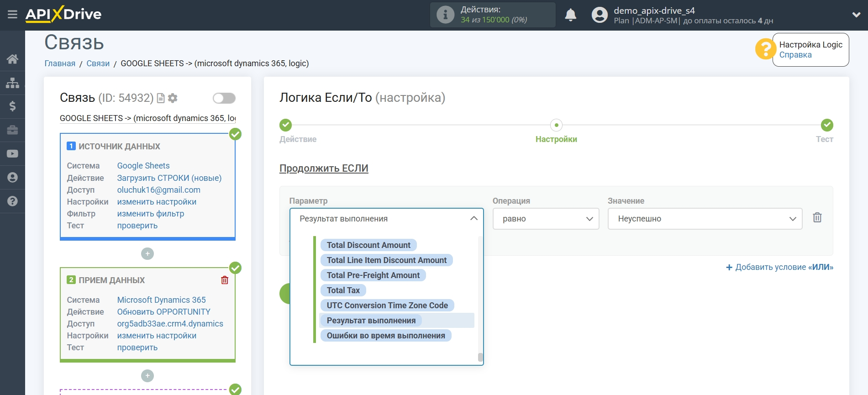The width and height of the screenshot is (868, 395).
Task: Open the actions info icon
Action: pyautogui.click(x=445, y=15)
